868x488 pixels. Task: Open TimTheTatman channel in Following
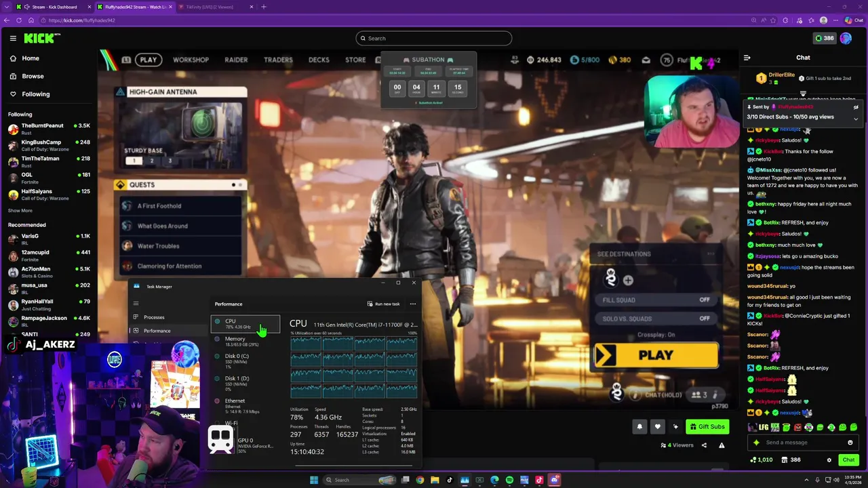[49, 161]
